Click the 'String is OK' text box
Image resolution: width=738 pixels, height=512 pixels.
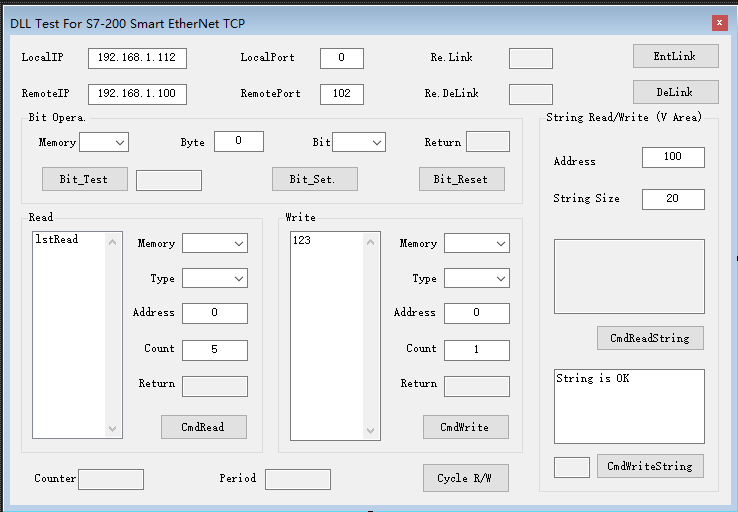pyautogui.click(x=629, y=406)
